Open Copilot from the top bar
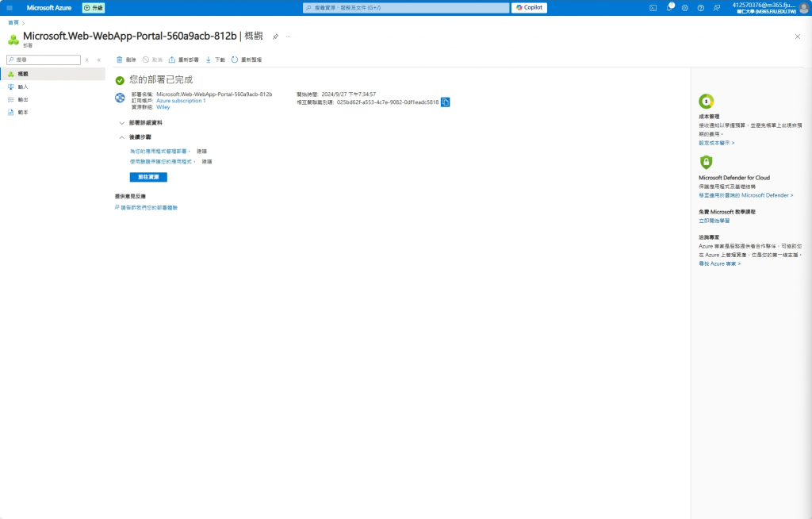 (529, 8)
